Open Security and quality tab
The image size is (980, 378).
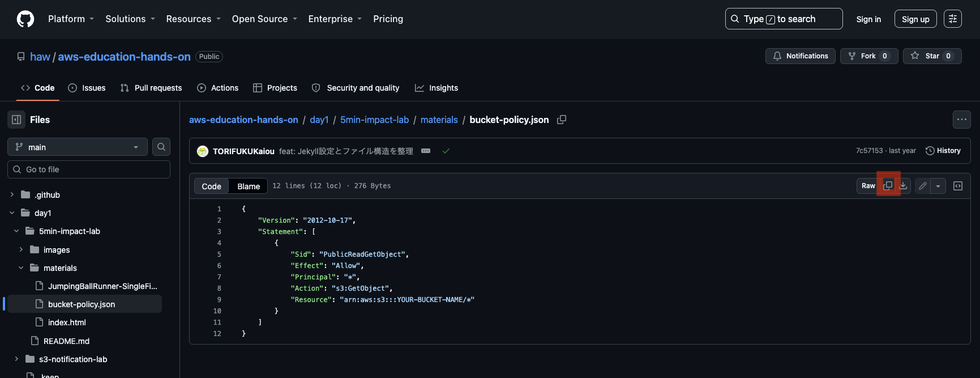356,88
